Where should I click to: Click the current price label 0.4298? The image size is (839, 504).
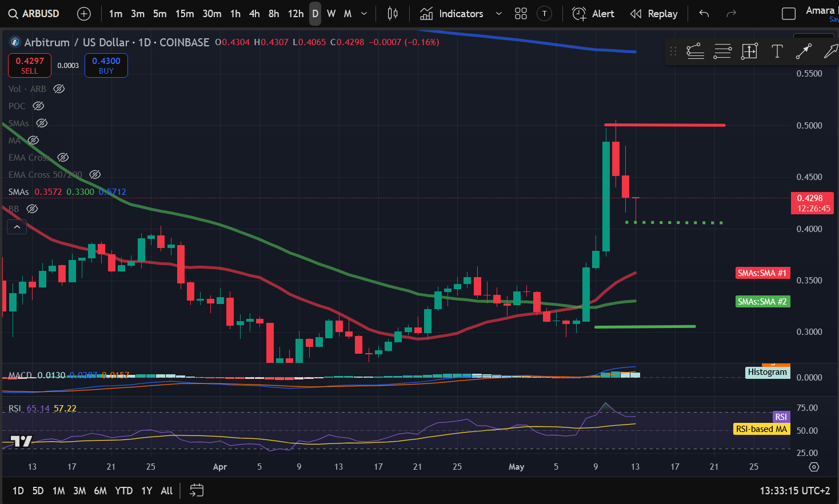[x=812, y=203]
